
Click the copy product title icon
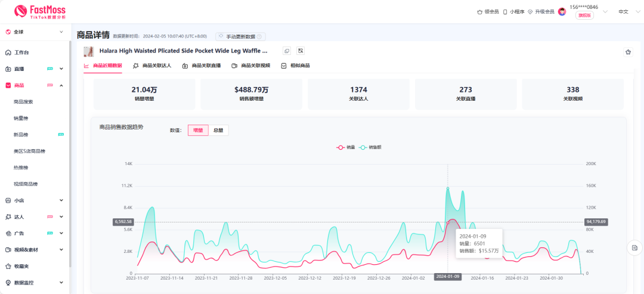287,51
